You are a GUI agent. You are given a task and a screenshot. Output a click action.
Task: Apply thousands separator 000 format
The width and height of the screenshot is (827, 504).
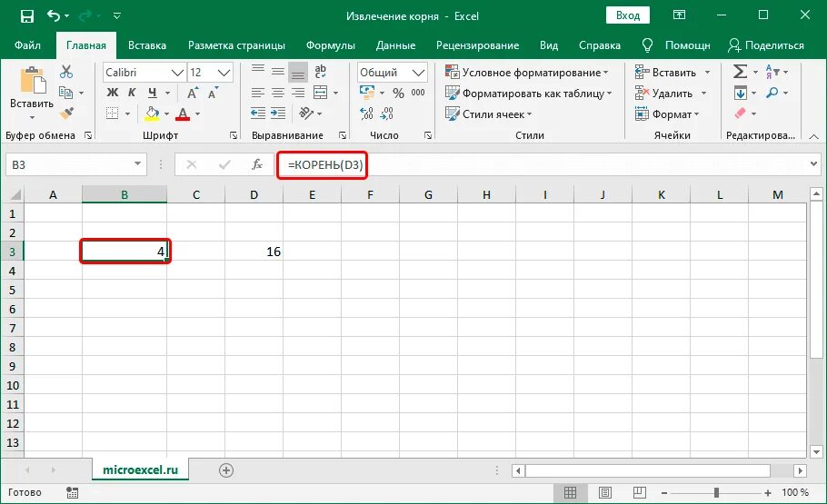[x=418, y=93]
